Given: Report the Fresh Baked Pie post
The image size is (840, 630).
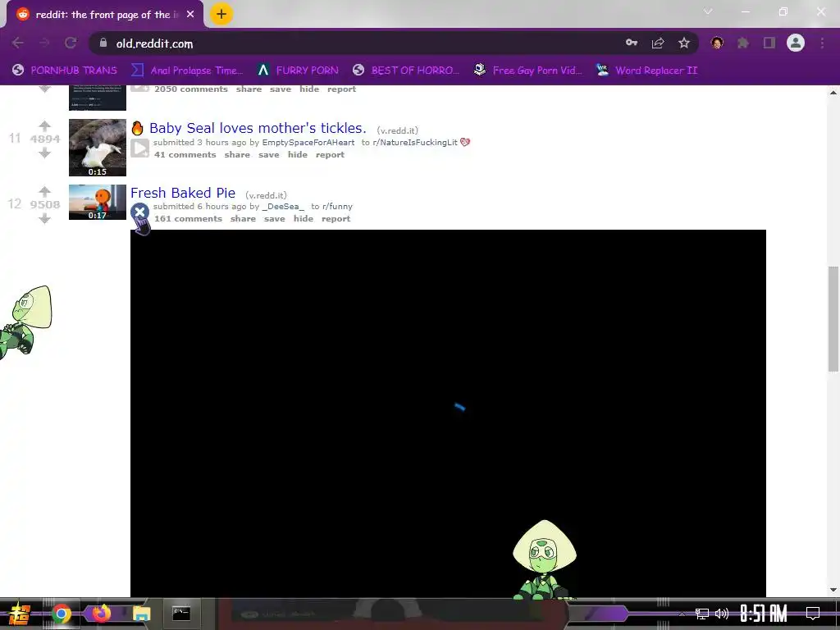Looking at the screenshot, I should [336, 218].
